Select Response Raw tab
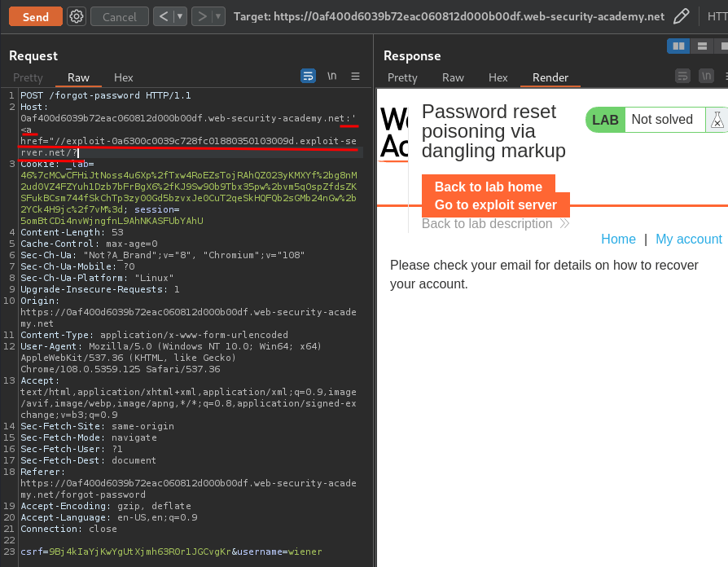This screenshot has width=728, height=567. [453, 77]
